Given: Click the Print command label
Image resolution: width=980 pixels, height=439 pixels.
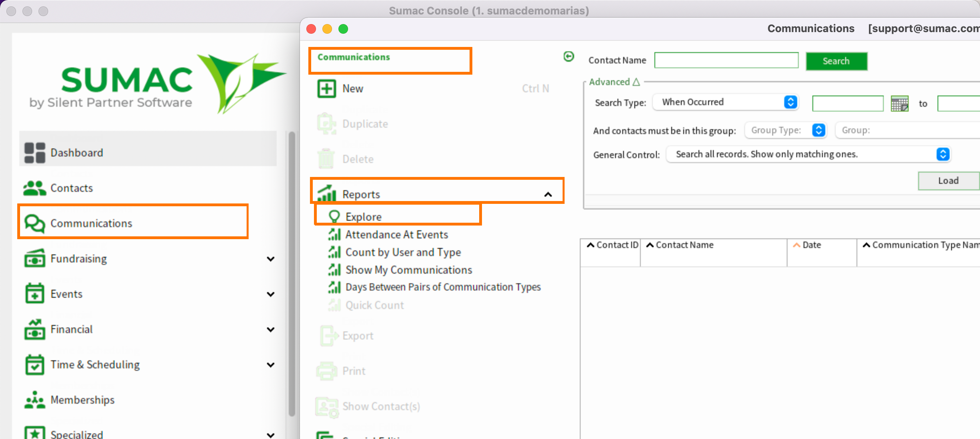Looking at the screenshot, I should point(354,371).
